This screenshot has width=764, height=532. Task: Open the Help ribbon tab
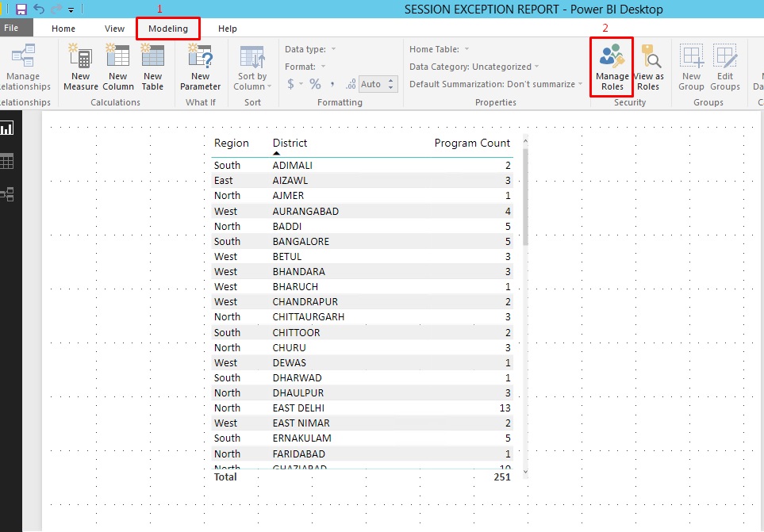pos(228,29)
